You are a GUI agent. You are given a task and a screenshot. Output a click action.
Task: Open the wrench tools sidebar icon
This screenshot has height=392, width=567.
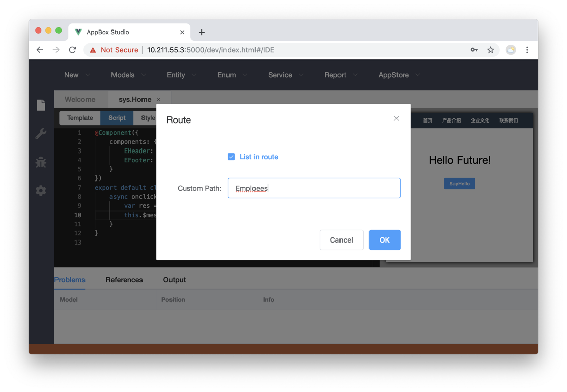(41, 134)
